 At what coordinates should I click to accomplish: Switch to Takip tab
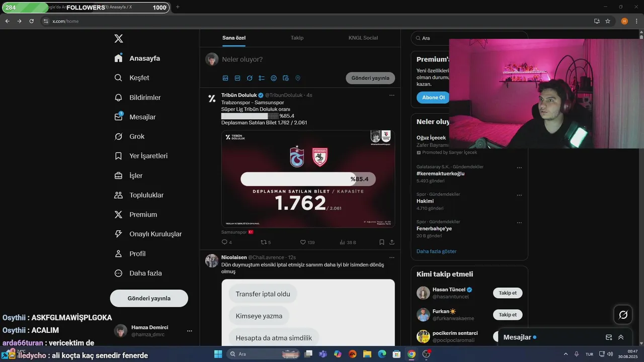297,38
